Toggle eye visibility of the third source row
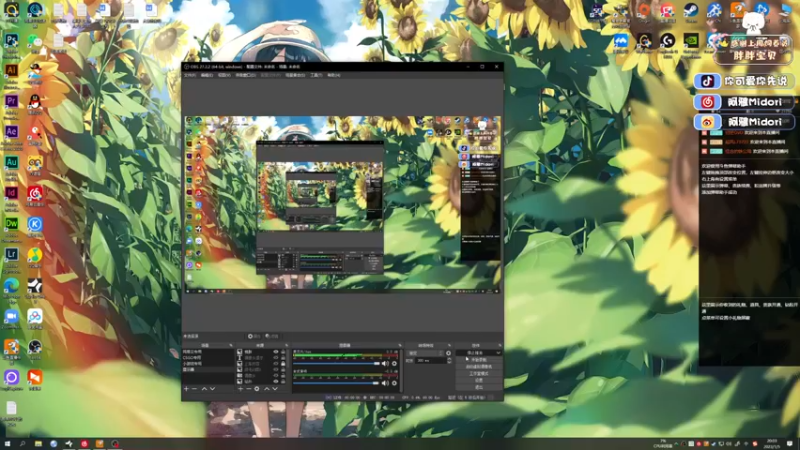 point(276,363)
